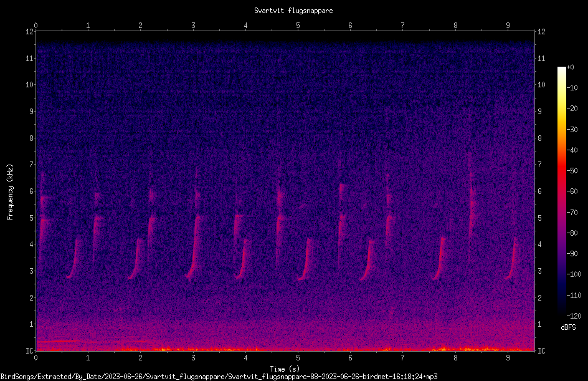Select the '-70' color scale label
The width and height of the screenshot is (588, 381).
572,213
